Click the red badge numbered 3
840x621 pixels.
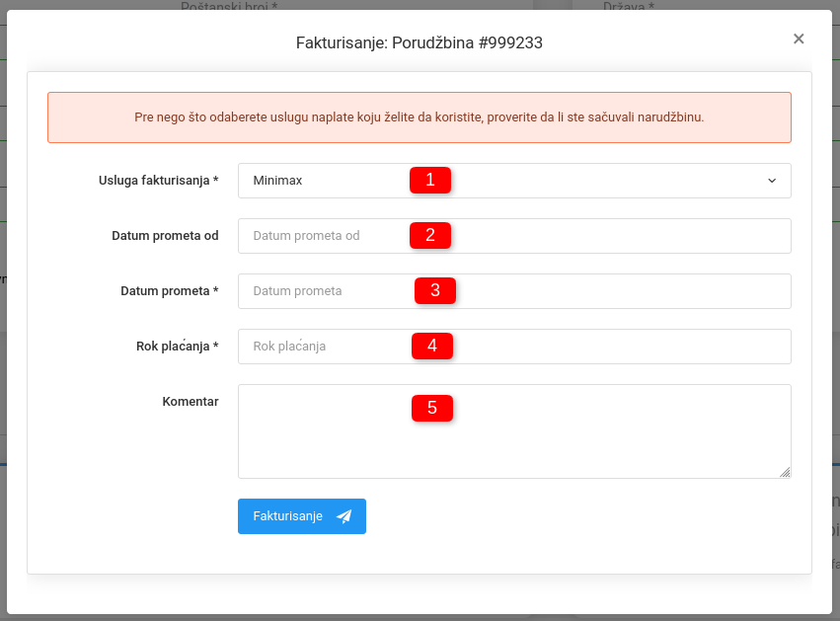point(435,290)
